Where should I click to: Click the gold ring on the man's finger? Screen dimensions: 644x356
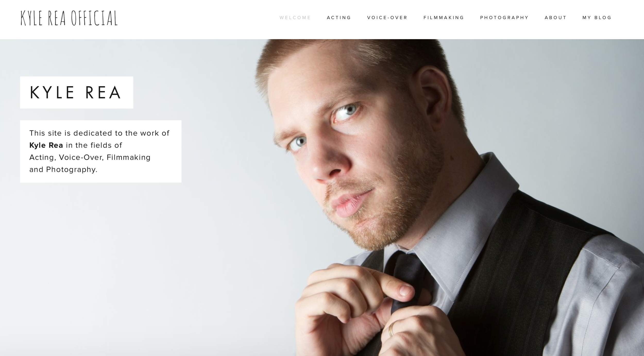pyautogui.click(x=391, y=329)
